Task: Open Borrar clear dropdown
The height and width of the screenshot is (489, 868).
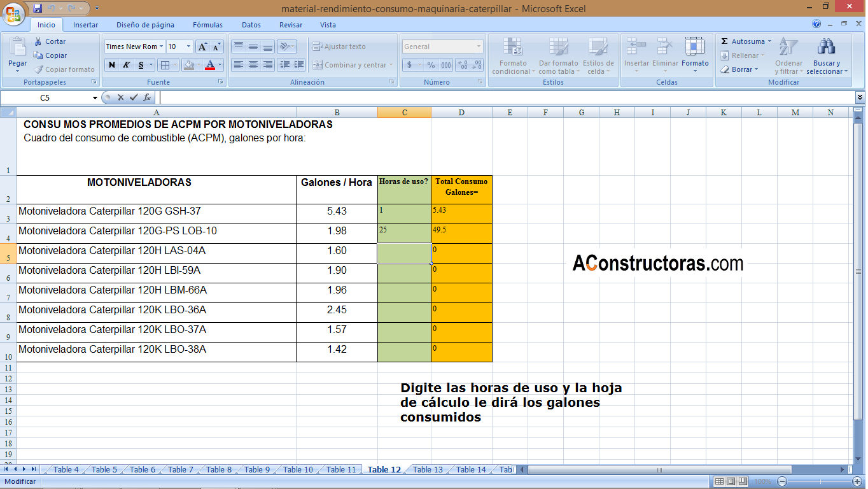Action: (x=739, y=69)
